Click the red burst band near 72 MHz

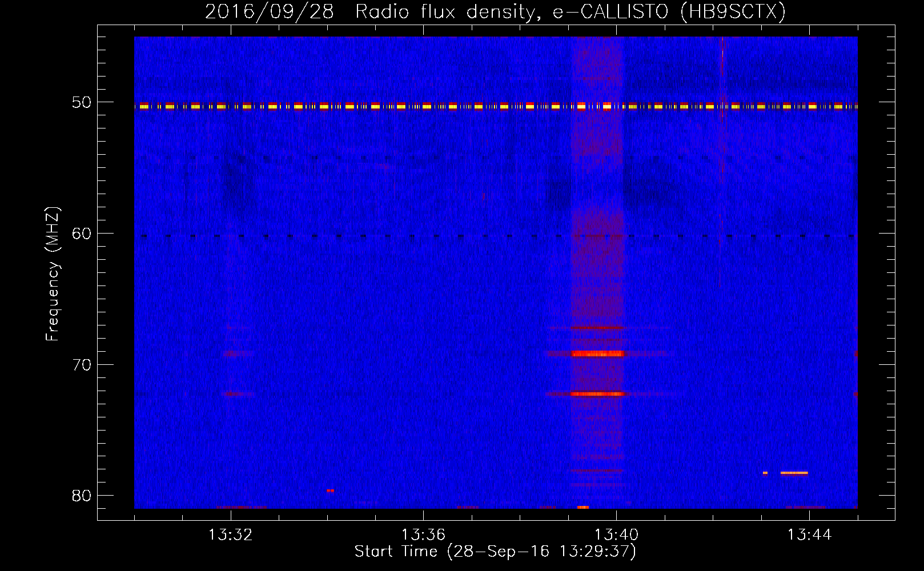[597, 394]
